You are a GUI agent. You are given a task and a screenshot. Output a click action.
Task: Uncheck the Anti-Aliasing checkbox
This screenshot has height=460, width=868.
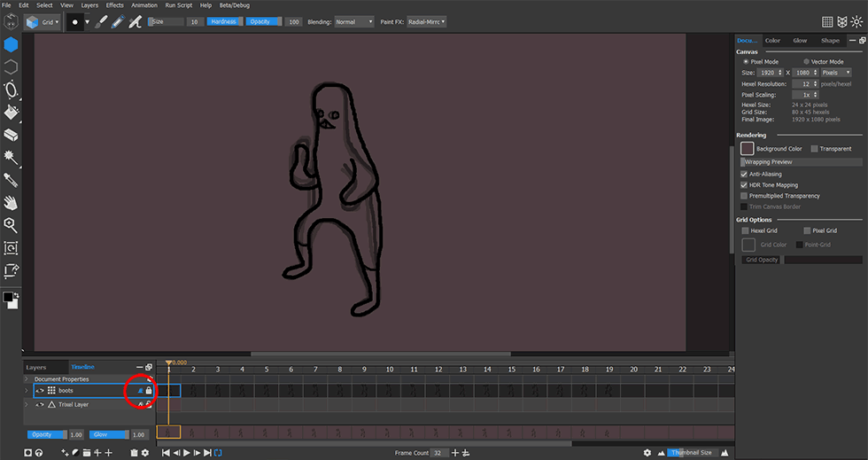(x=744, y=175)
